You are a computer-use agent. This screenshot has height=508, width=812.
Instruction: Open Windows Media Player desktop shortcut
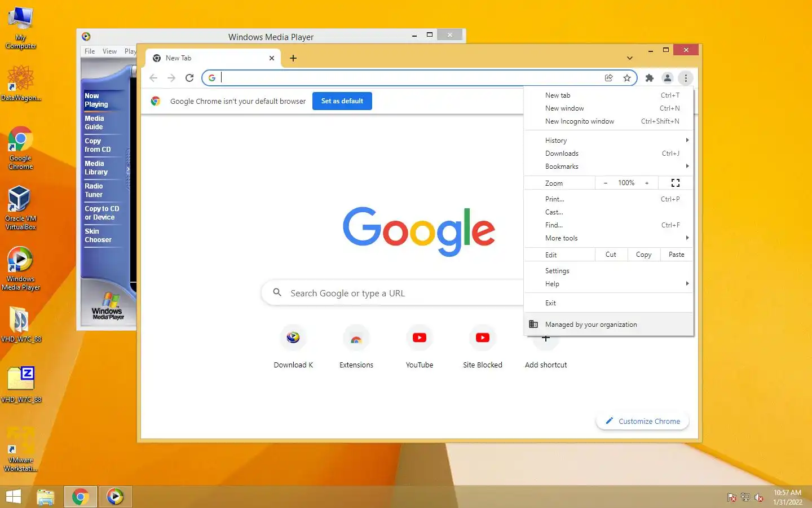click(21, 268)
